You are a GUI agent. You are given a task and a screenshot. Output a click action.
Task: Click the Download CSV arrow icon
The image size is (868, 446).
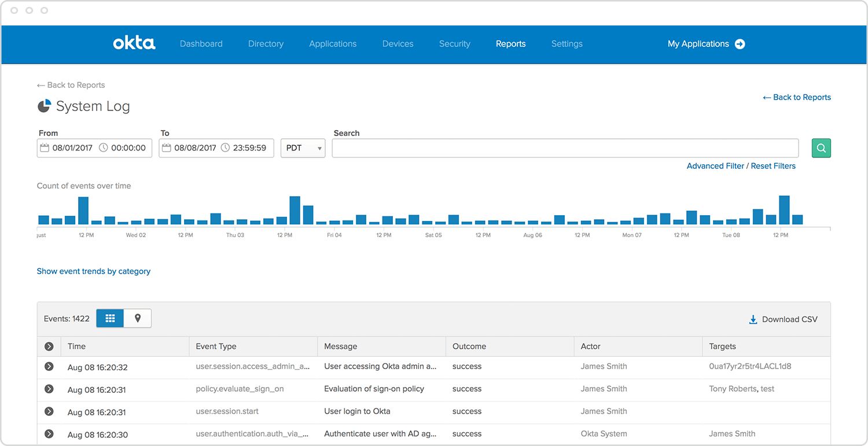pyautogui.click(x=753, y=319)
